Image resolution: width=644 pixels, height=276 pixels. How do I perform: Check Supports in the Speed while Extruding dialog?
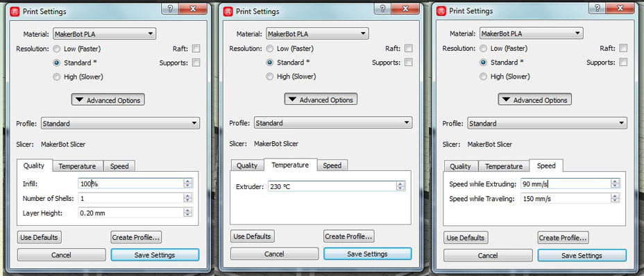(x=623, y=63)
